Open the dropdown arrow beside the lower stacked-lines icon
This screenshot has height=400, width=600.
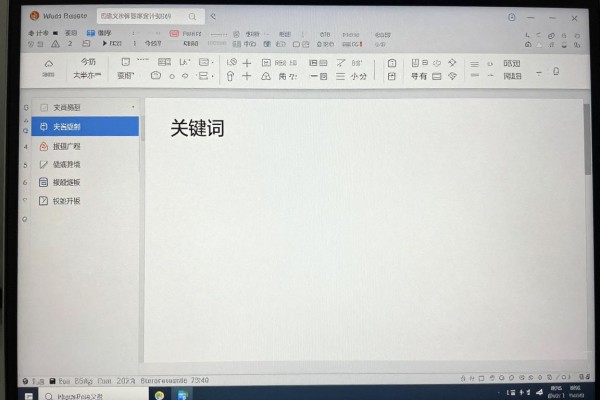(x=212, y=76)
